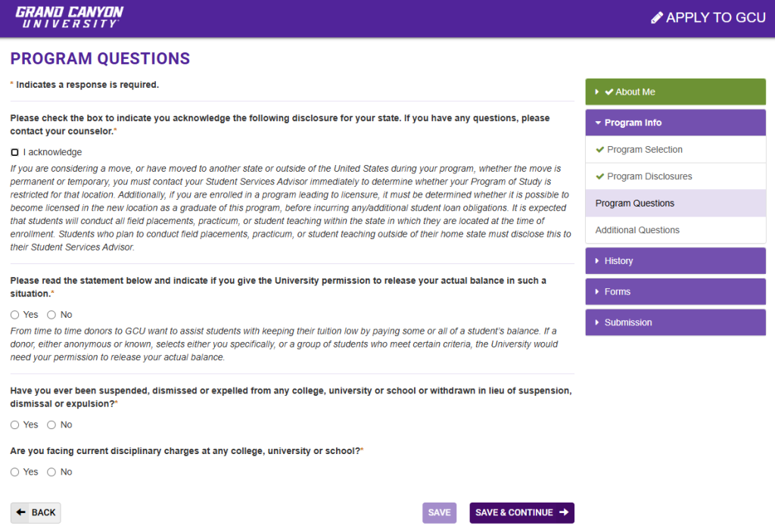
Task: Click the right arrow on Save & Continue
Action: click(564, 512)
